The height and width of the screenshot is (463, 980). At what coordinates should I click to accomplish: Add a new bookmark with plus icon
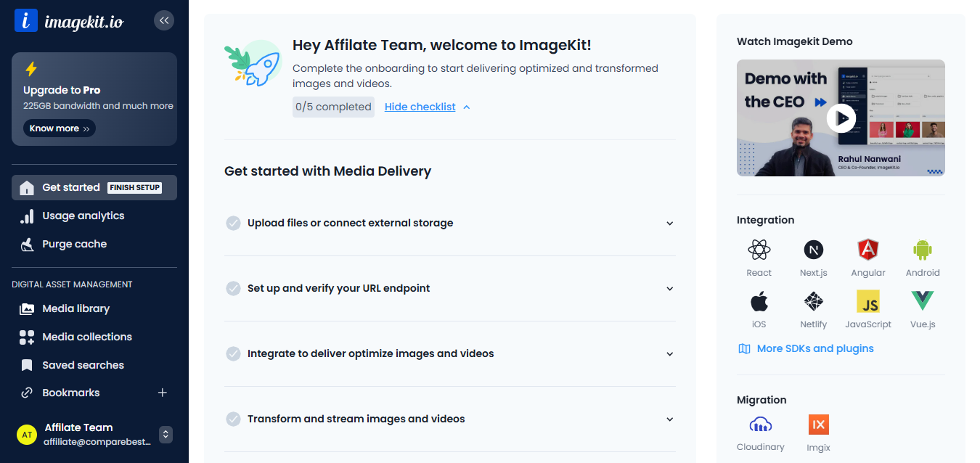point(163,393)
